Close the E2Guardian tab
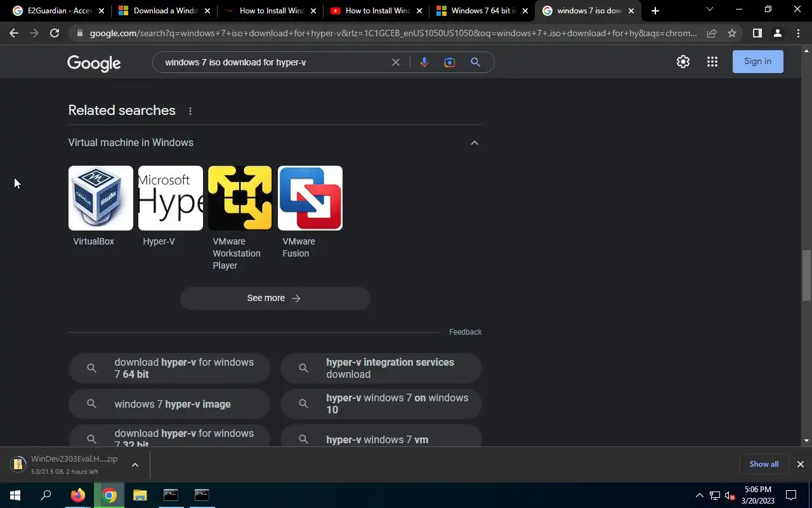 [101, 11]
